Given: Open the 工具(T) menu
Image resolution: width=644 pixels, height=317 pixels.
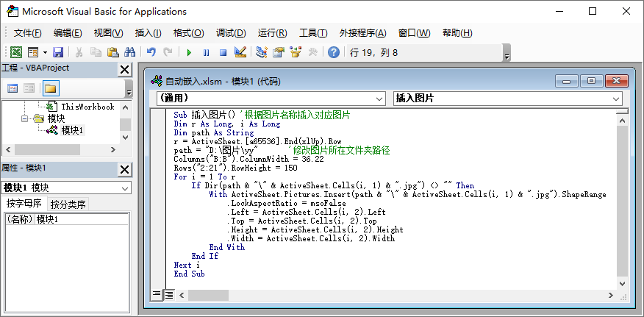Looking at the screenshot, I should tap(313, 33).
